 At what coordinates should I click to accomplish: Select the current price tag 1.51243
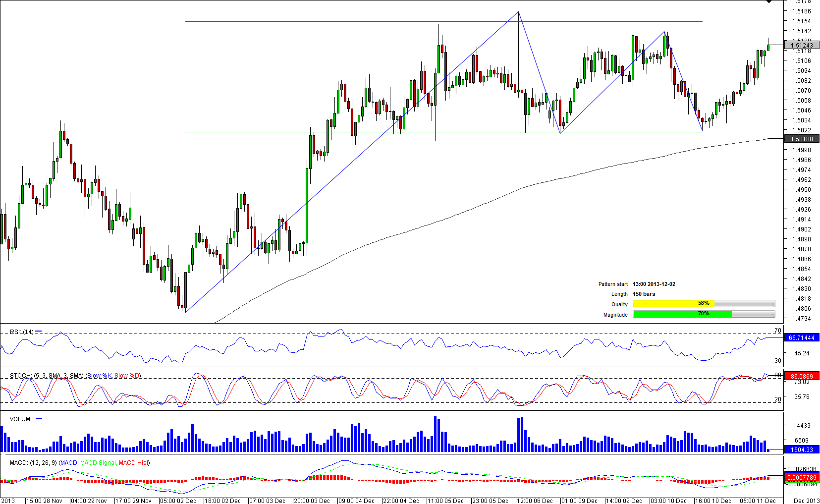801,45
